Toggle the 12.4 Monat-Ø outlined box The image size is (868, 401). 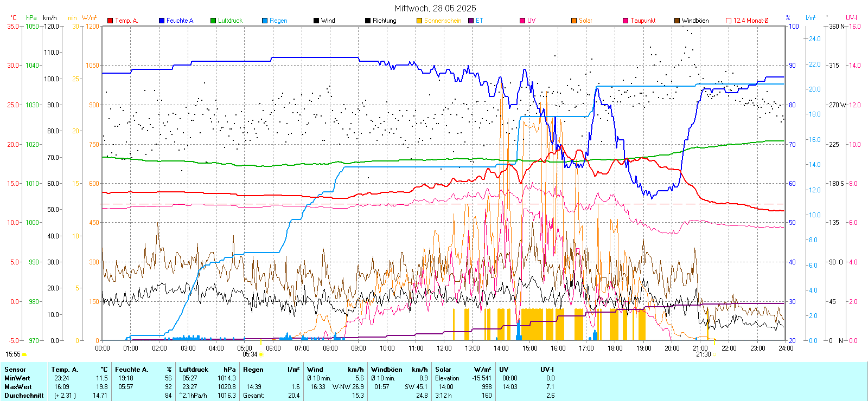point(729,21)
